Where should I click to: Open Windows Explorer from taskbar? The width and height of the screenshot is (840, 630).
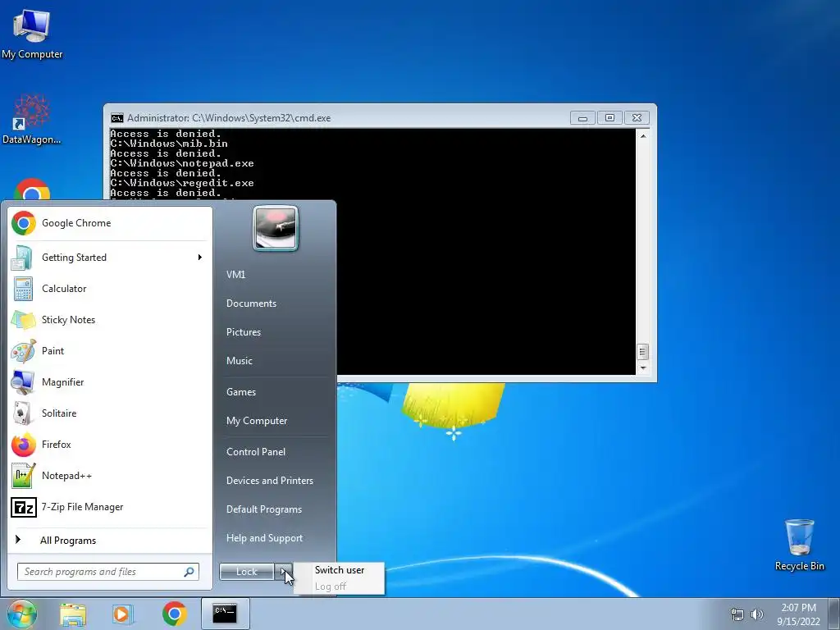[73, 614]
